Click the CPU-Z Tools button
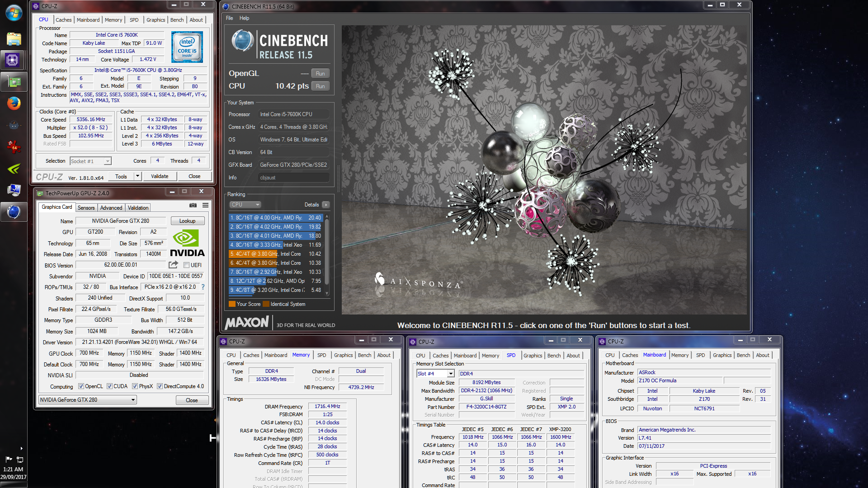Screen dimensions: 868x488 [x=121, y=176]
